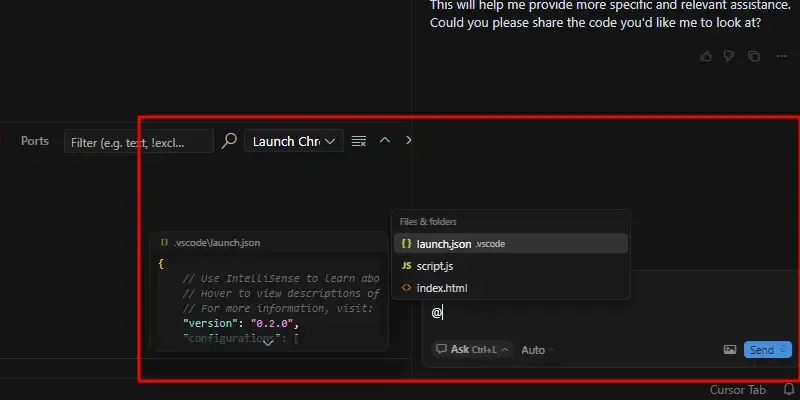
Task: Open the Ports panel tab
Action: 35,141
